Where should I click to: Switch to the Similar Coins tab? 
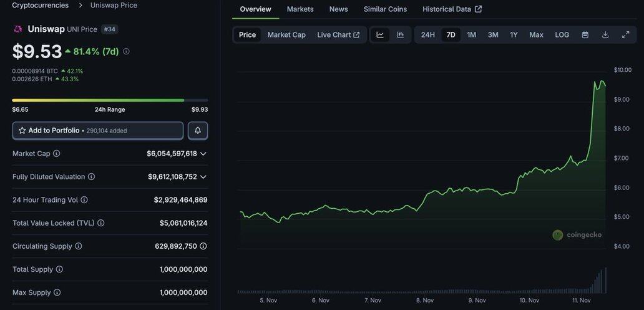tap(385, 9)
